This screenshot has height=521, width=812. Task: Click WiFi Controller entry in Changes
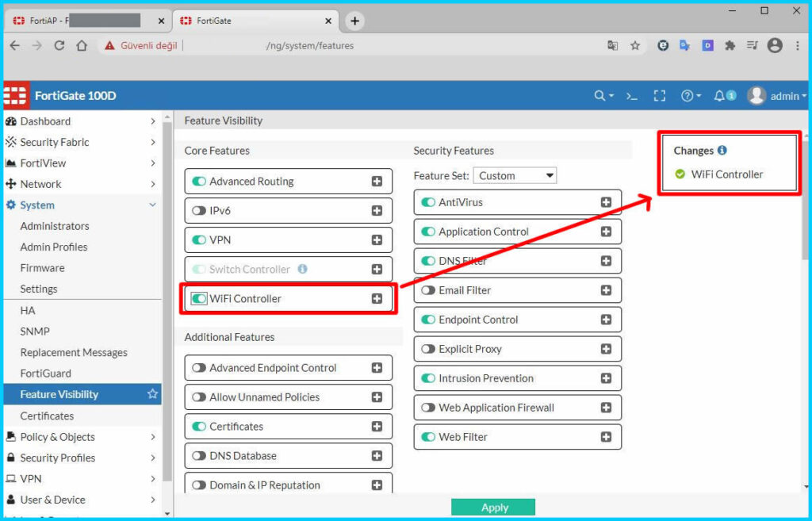719,174
